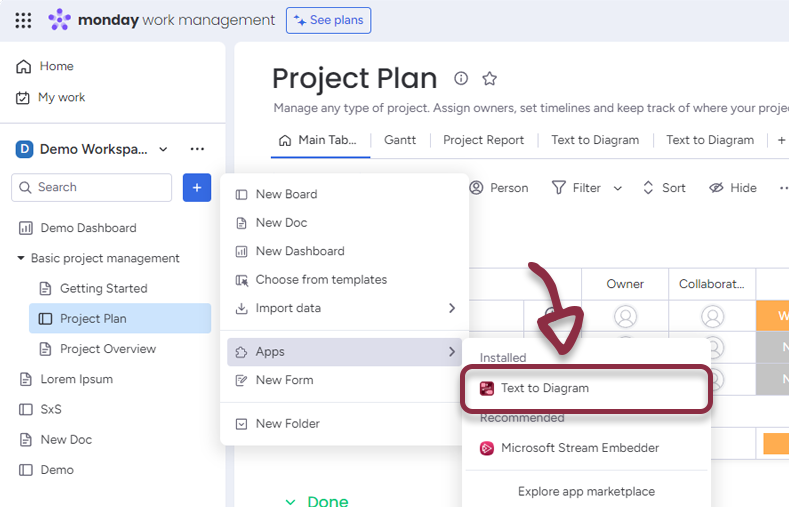Viewport: 800px width, 512px height.
Task: Star the Project Plan board as favorite
Action: [x=490, y=79]
